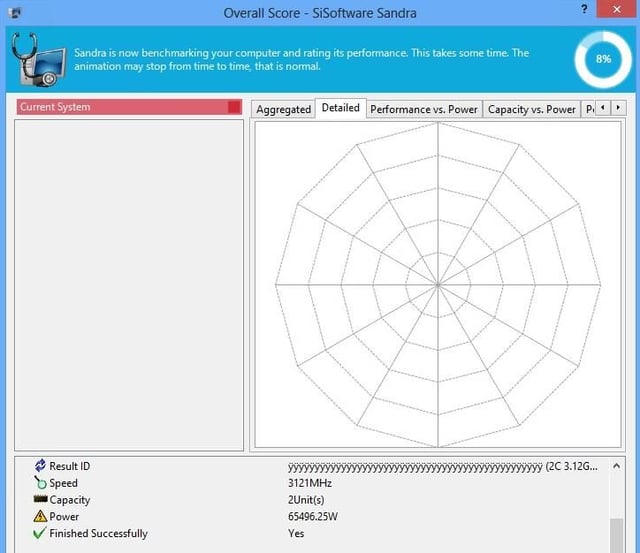Select the partially hidden tab after Capacity vs. Power
The height and width of the screenshot is (553, 640).
pyautogui.click(x=588, y=109)
